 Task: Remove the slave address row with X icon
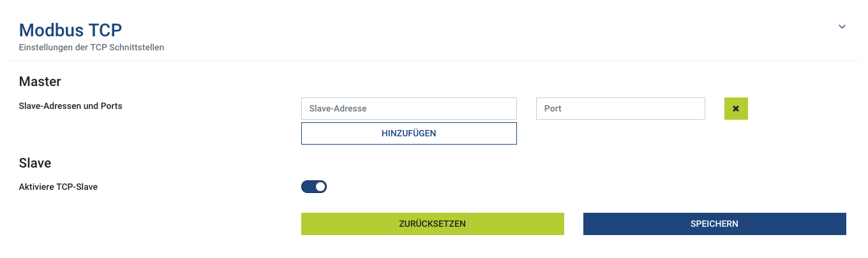[736, 109]
